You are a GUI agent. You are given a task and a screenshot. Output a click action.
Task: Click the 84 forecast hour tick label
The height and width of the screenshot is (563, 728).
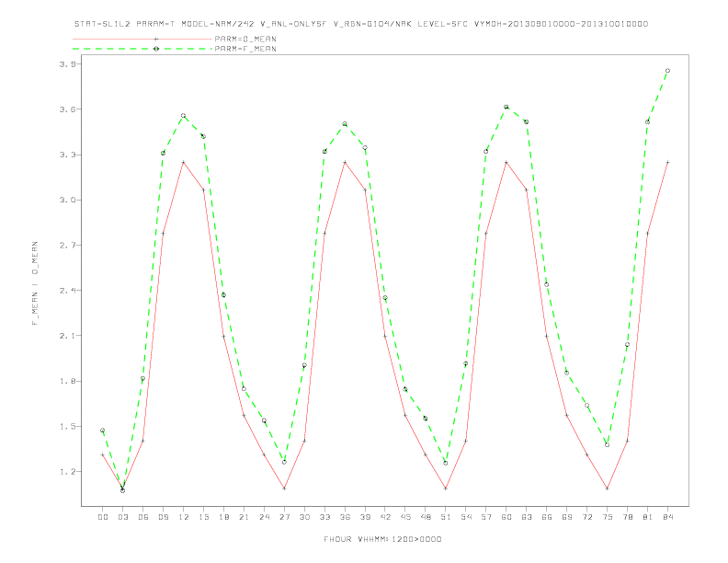(x=667, y=517)
